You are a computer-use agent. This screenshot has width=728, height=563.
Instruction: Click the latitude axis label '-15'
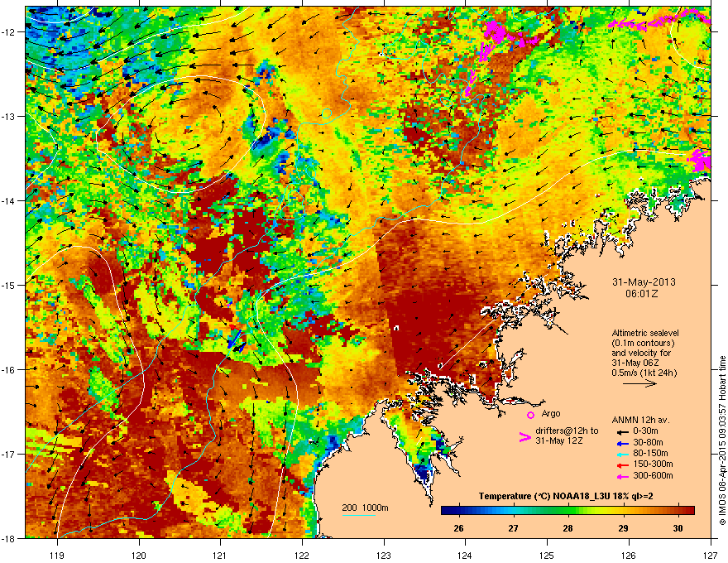click(8, 285)
